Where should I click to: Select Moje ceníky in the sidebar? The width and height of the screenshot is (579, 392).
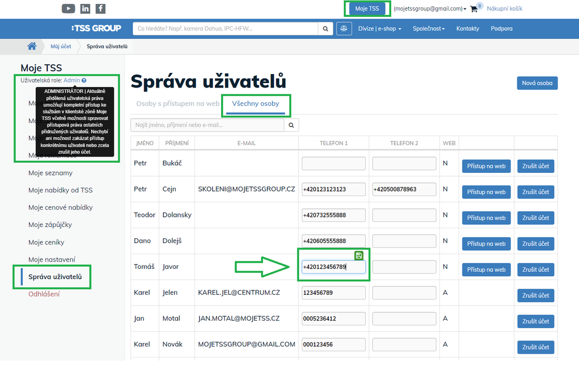pyautogui.click(x=46, y=242)
